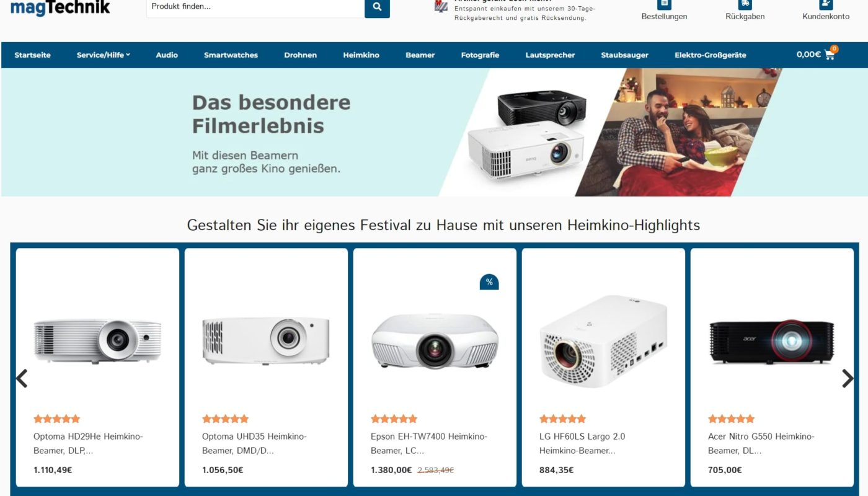Click the Rückgaben delivery truck icon
868x496 pixels.
pyautogui.click(x=745, y=4)
